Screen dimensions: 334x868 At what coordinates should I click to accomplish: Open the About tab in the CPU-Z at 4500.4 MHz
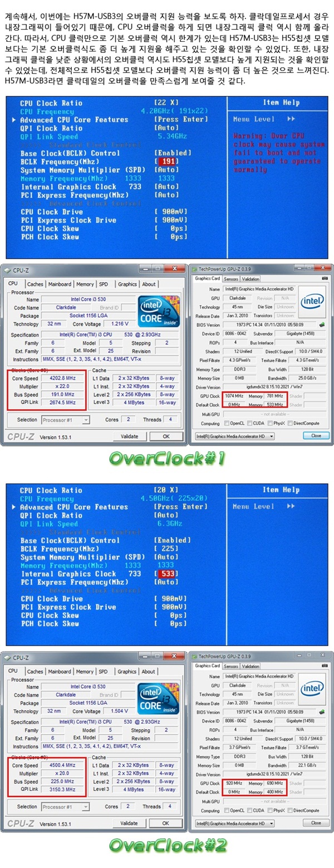(149, 671)
